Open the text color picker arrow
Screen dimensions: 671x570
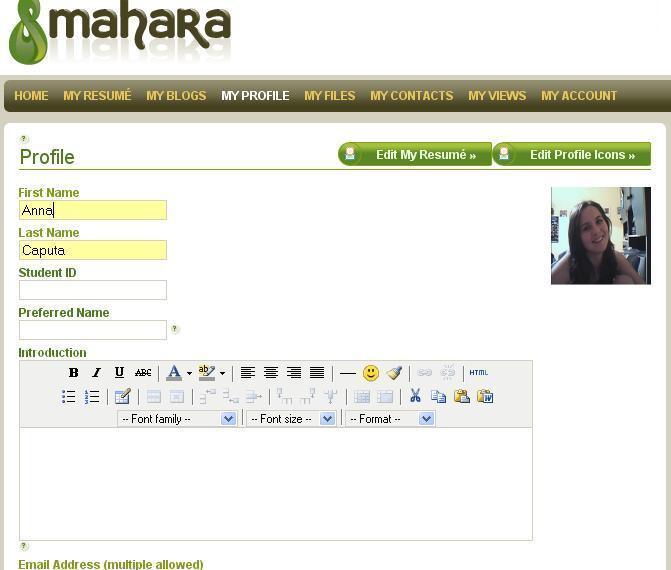click(189, 373)
